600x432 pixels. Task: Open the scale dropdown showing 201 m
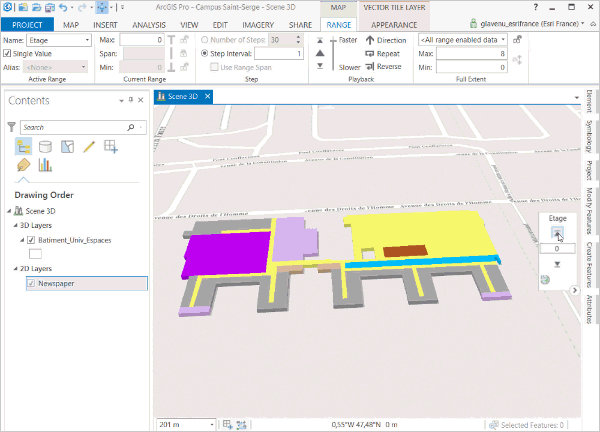point(212,424)
